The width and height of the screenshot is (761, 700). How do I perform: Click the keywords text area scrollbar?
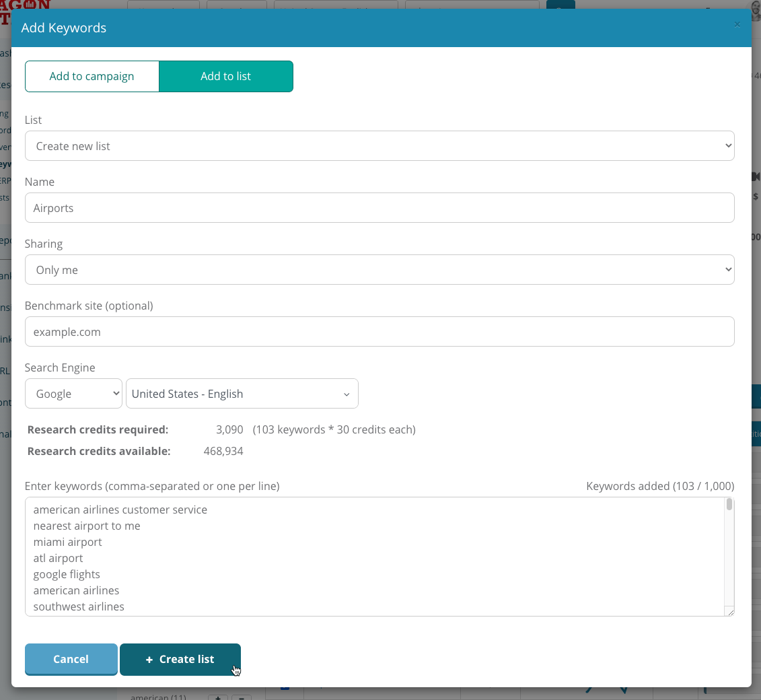point(729,505)
